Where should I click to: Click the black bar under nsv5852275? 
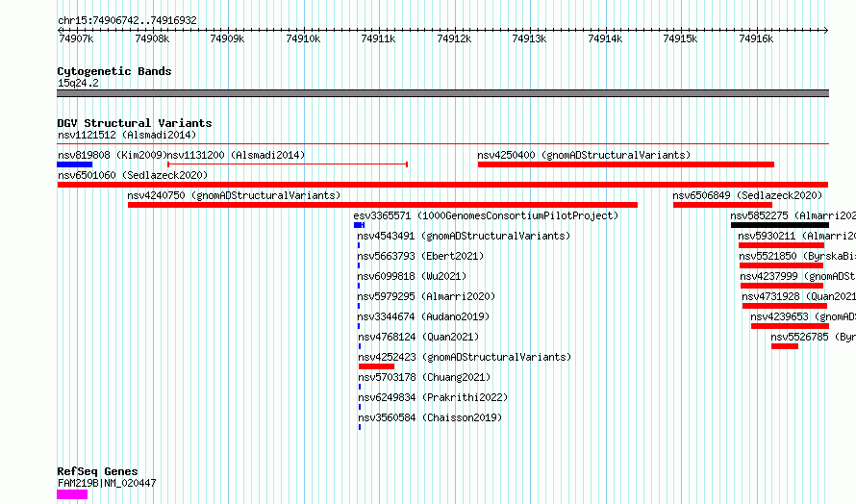pyautogui.click(x=780, y=225)
